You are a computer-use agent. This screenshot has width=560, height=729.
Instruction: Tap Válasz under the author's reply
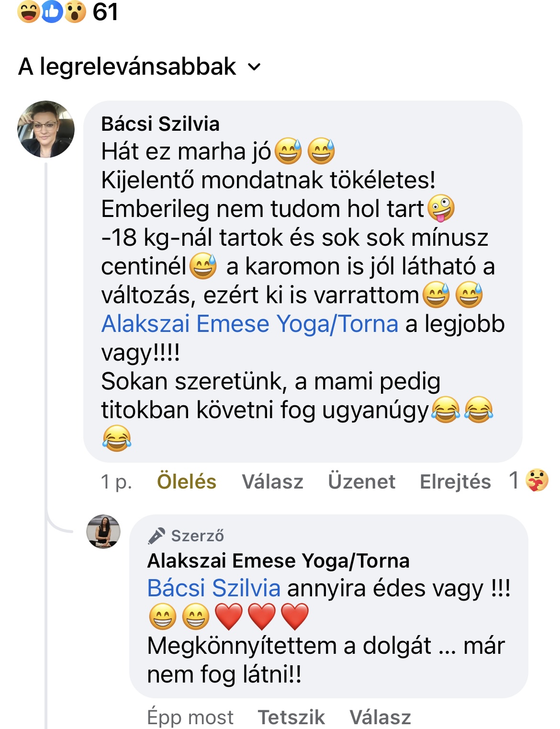pyautogui.click(x=381, y=717)
